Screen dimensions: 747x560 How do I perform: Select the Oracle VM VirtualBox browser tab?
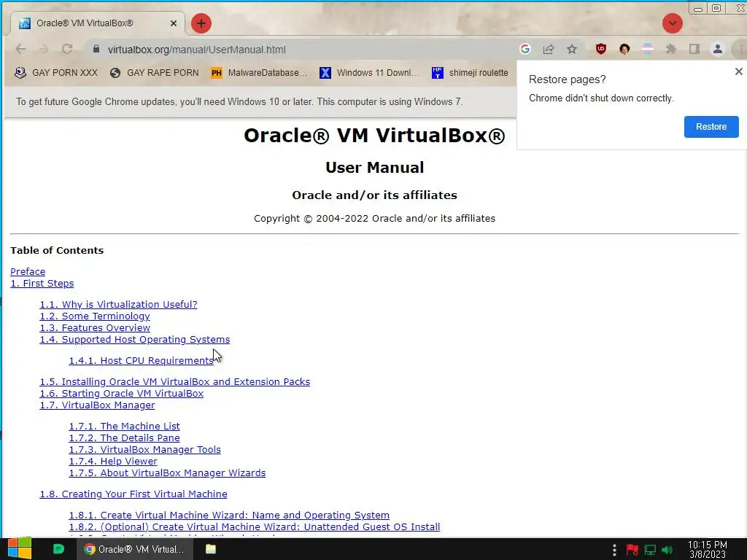coord(96,23)
